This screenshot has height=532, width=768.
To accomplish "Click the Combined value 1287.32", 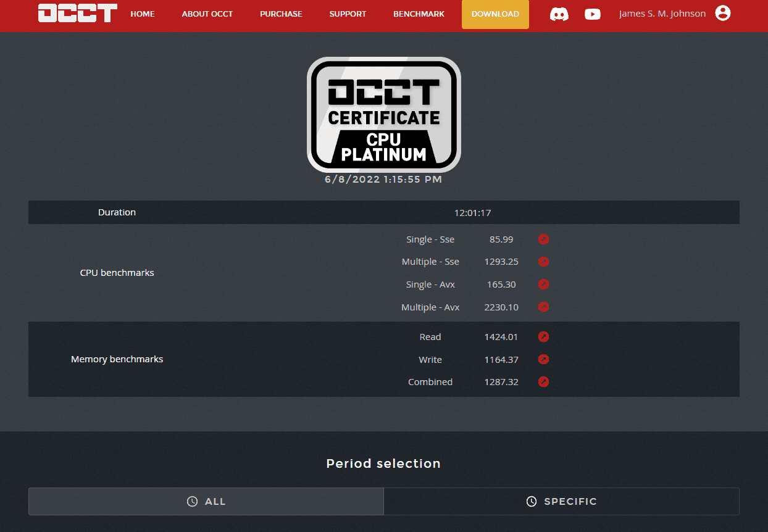I will pos(501,382).
